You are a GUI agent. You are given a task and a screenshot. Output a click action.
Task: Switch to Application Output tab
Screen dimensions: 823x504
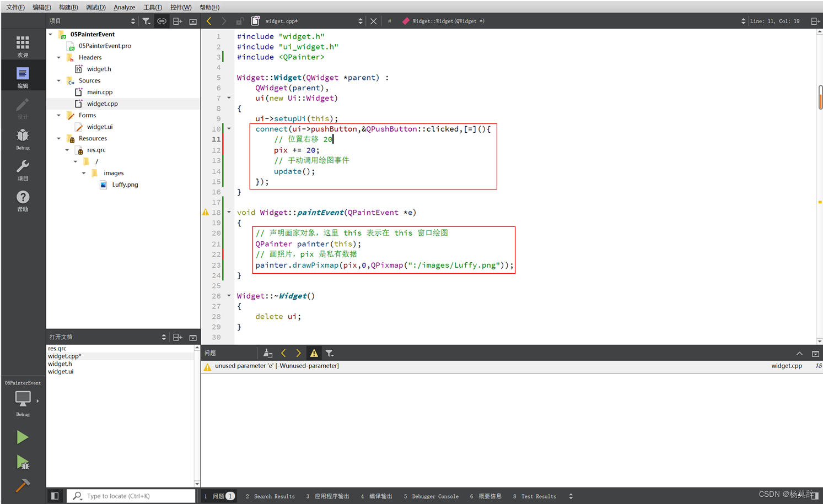(x=327, y=496)
